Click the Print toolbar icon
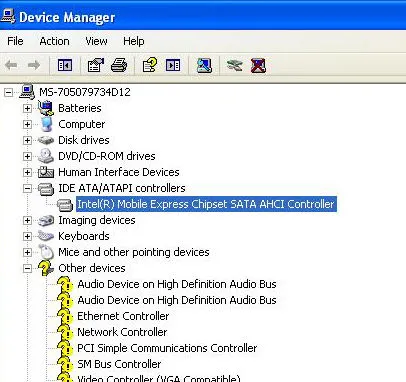The image size is (406, 382). click(x=119, y=65)
